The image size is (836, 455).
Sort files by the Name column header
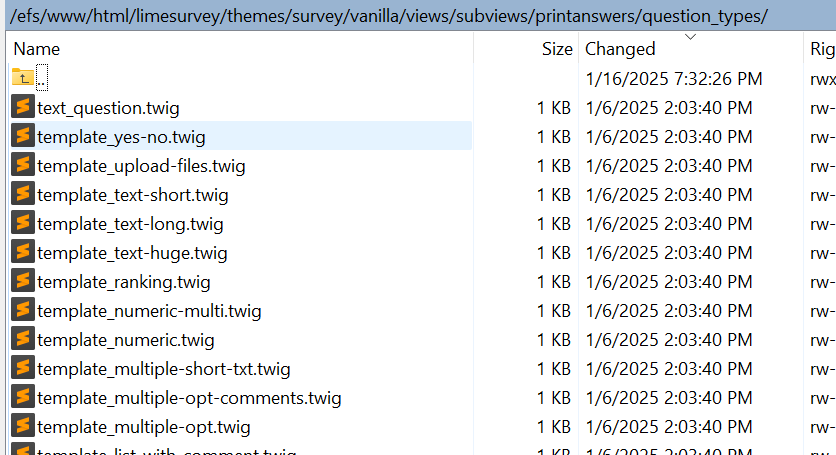tap(240, 49)
